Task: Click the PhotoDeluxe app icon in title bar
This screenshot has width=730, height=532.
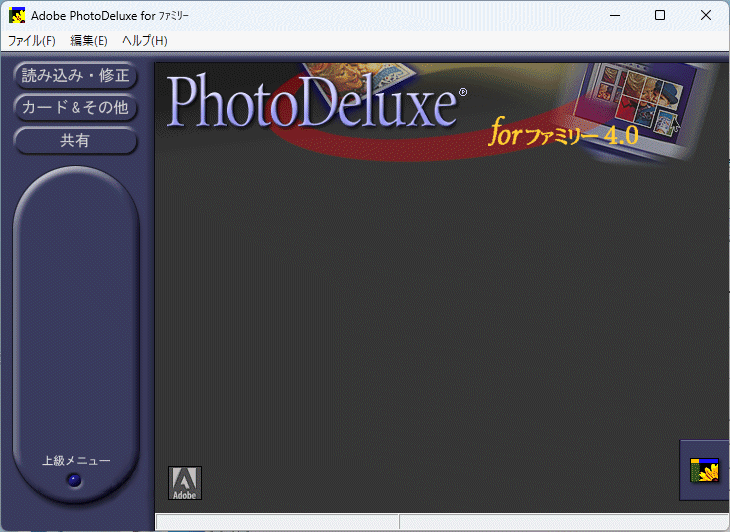Action: (x=17, y=15)
